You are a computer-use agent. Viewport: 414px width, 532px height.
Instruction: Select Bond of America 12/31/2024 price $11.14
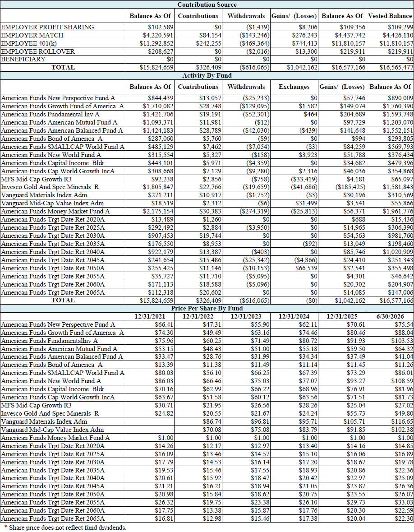(308, 365)
